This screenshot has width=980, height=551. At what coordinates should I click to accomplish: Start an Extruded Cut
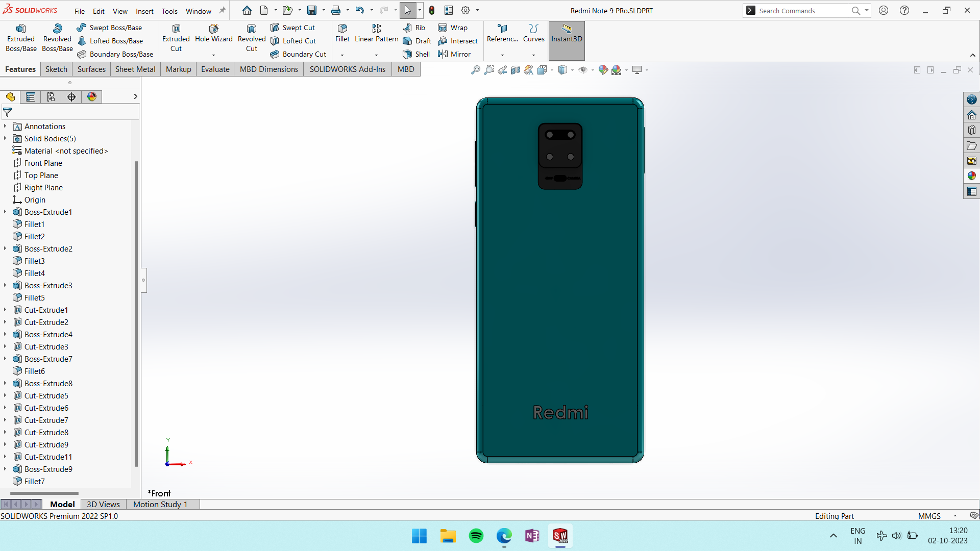tap(176, 38)
